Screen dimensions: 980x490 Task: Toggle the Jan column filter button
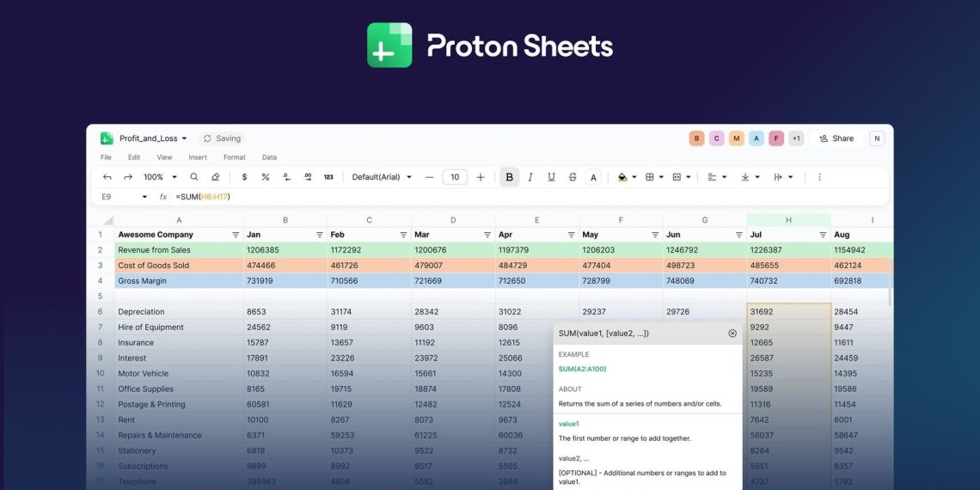click(x=320, y=235)
